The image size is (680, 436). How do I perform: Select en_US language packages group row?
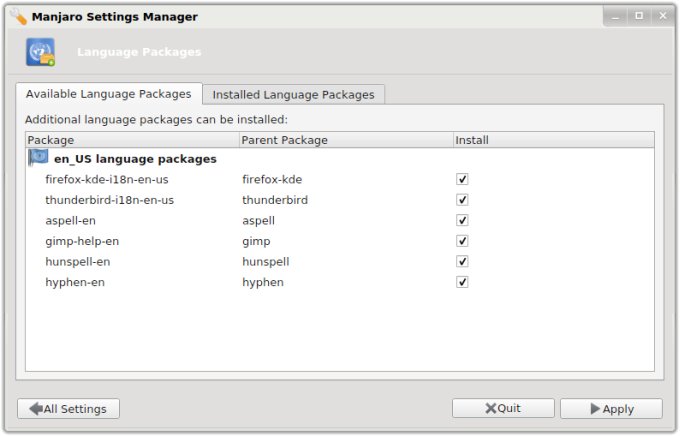(340, 159)
